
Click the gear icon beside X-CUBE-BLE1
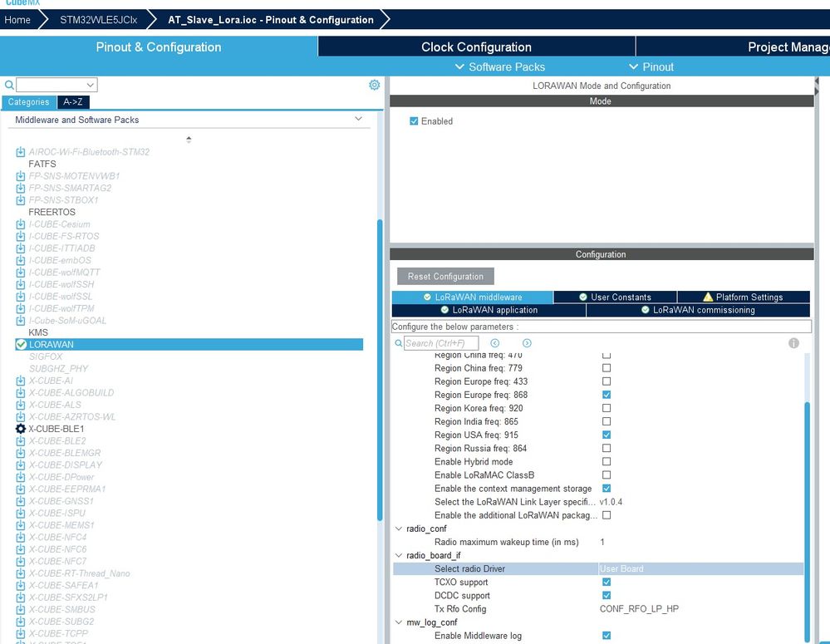[x=21, y=429]
